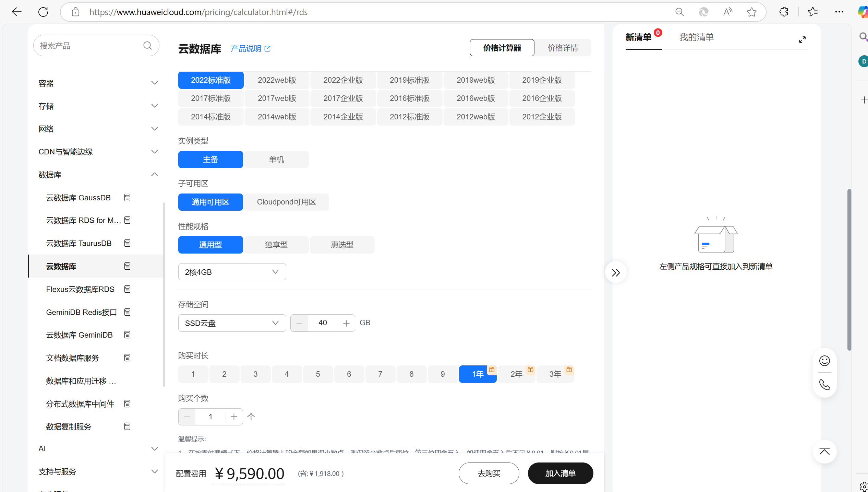Open the SSD云盘 storage type dropdown
This screenshot has height=492, width=868.
point(232,323)
